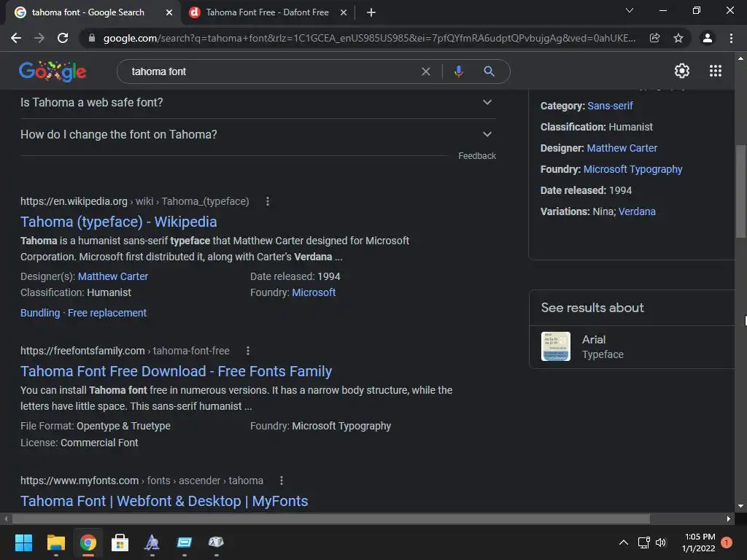Open Chrome's three-dot menu
The image size is (747, 560).
tap(731, 38)
